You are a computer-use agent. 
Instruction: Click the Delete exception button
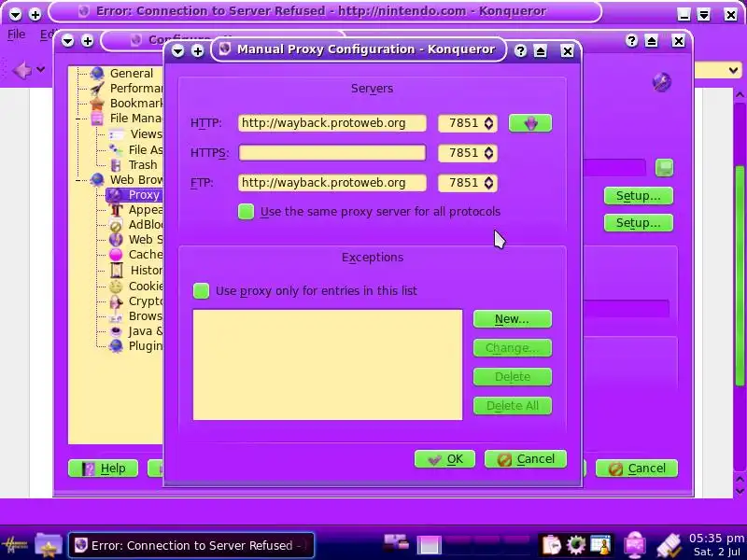tap(512, 377)
